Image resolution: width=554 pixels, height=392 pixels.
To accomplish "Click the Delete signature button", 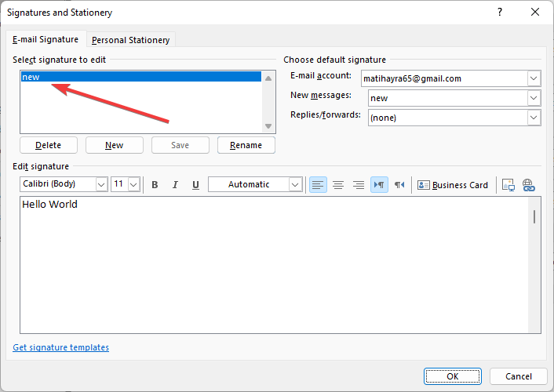I will (49, 145).
